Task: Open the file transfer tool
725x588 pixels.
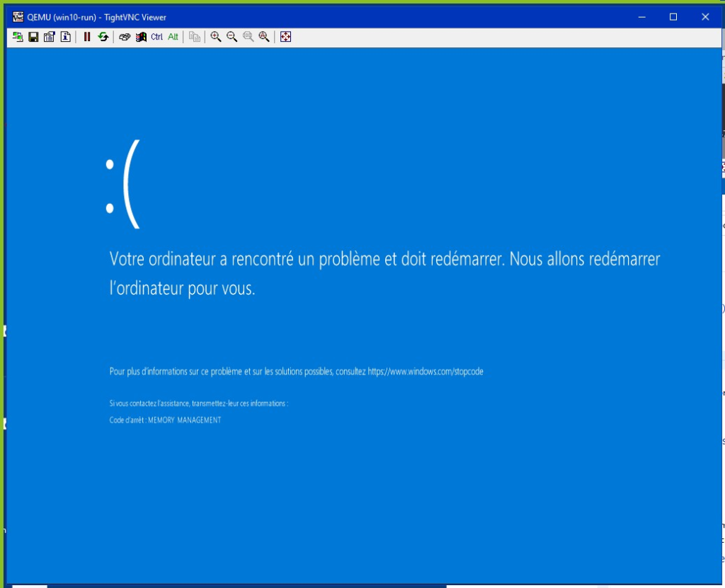Action: (x=195, y=37)
